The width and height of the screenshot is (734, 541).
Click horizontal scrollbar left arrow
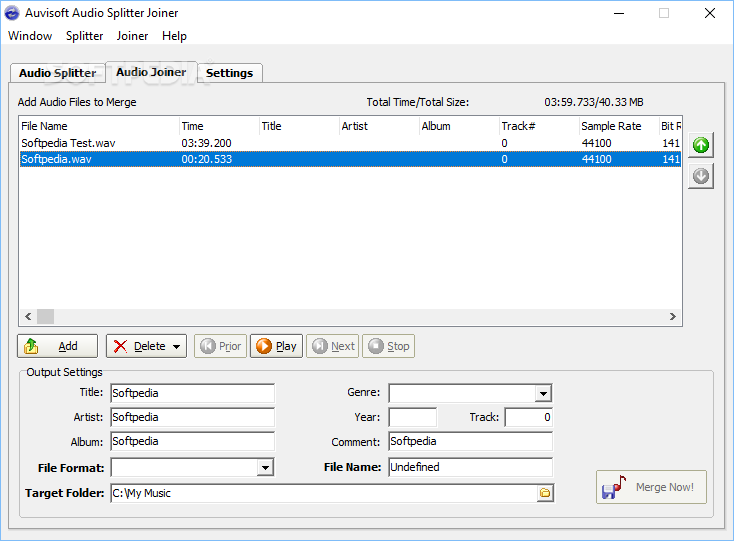point(28,317)
